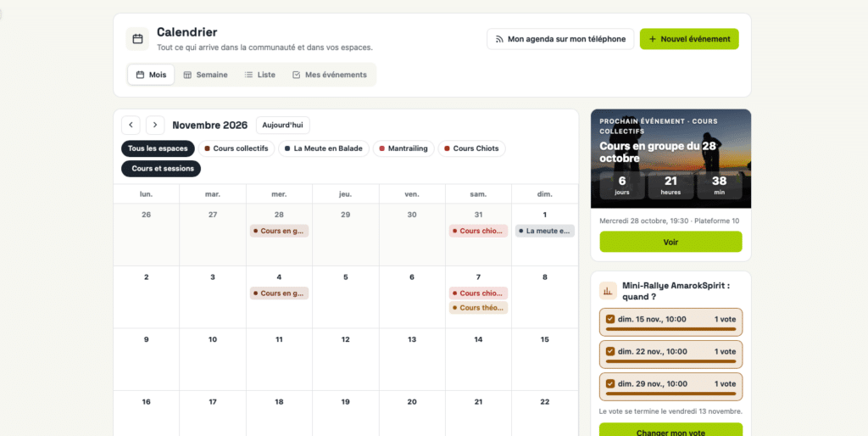Toggle vote for dim. 29 nov., 10:00
Screen dimensions: 868x436
tap(671, 387)
